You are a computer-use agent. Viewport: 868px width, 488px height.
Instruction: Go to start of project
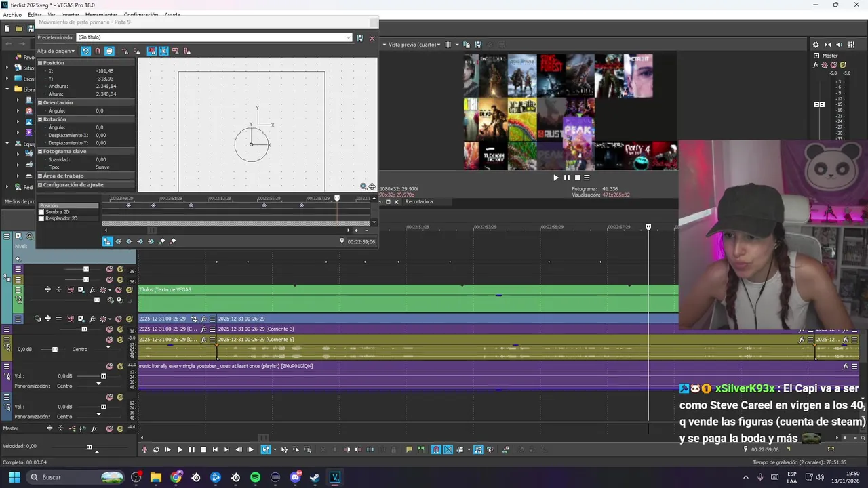point(215,449)
